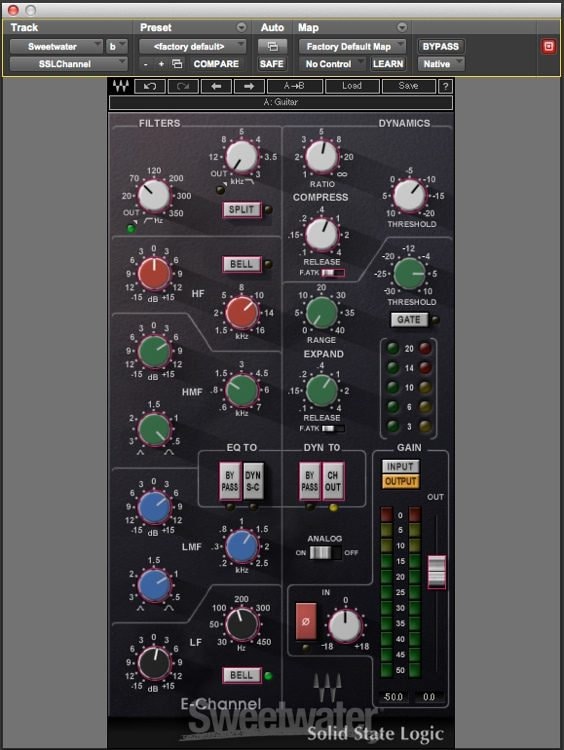Click the phase invert Ø button
564x750 pixels.
coord(306,621)
